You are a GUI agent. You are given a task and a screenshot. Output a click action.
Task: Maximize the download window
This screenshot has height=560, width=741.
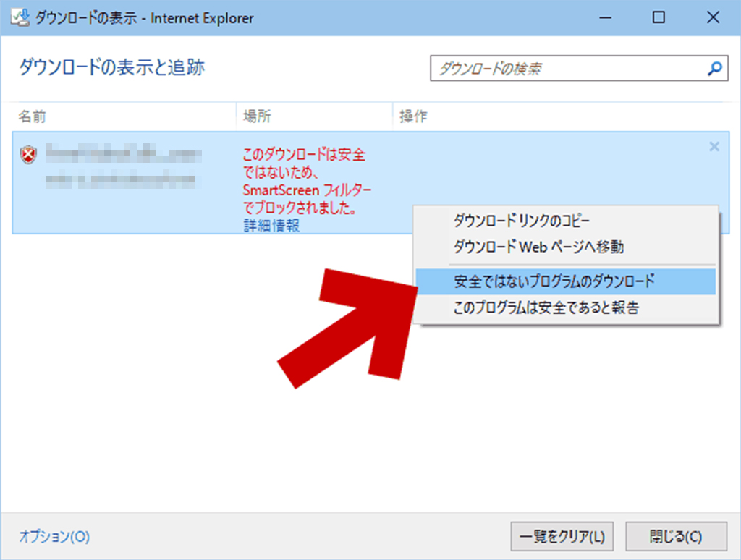point(659,18)
